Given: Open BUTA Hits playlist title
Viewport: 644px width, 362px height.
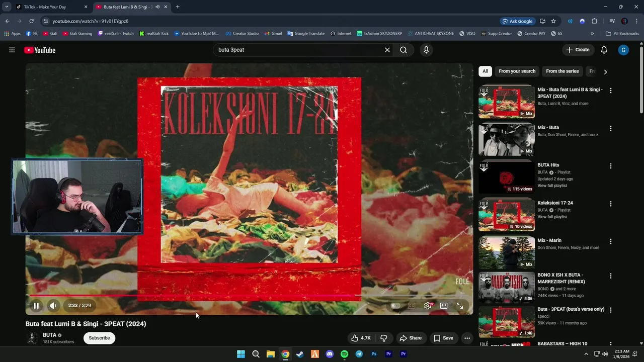Looking at the screenshot, I should pos(548,165).
